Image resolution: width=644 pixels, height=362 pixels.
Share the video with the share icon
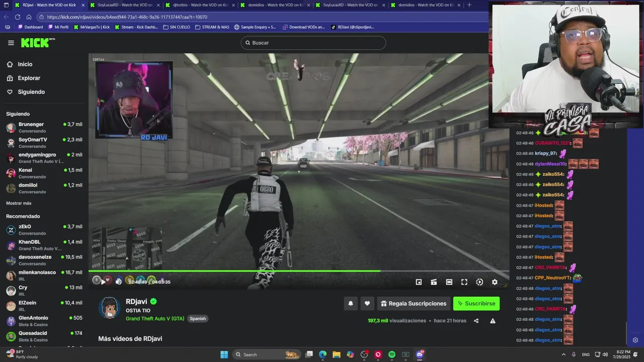pos(476,321)
